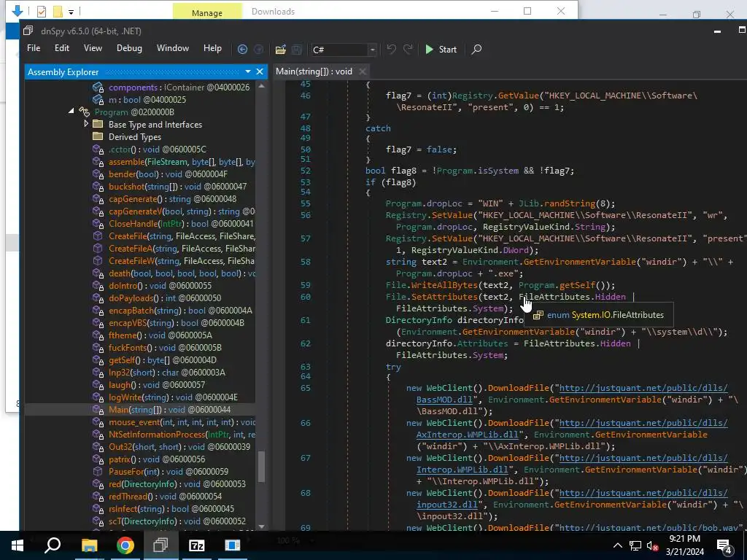Select the .cctor() method
Viewport: 747px width, 560px height.
[157, 149]
